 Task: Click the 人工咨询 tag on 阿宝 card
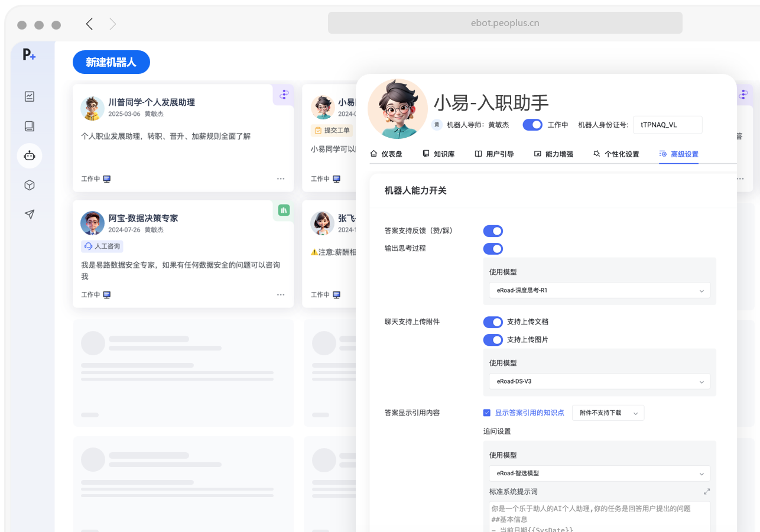102,246
